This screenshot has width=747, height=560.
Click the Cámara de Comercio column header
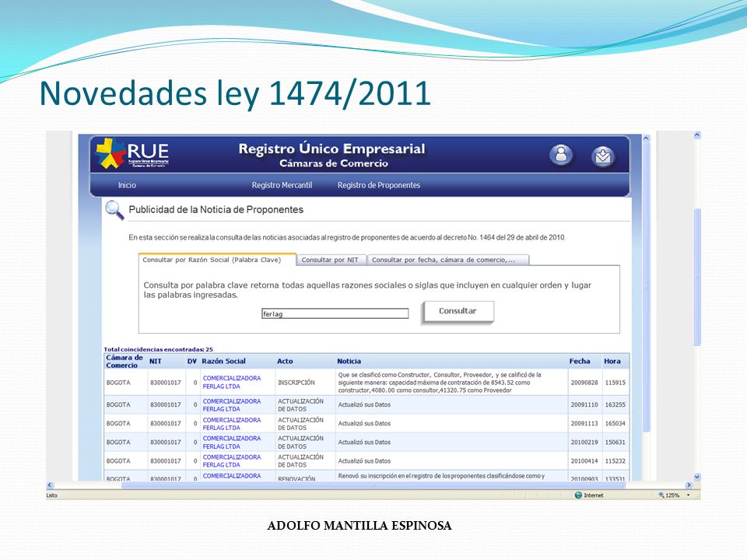(x=124, y=362)
